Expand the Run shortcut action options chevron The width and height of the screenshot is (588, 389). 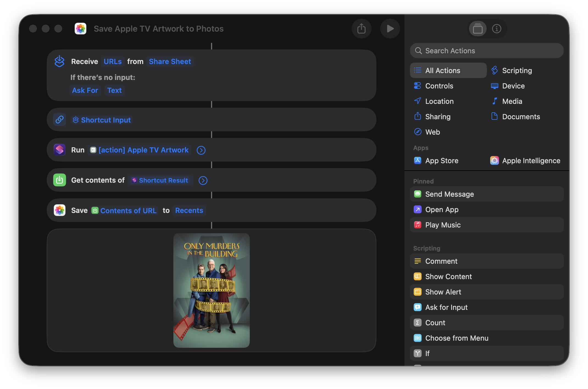point(201,150)
